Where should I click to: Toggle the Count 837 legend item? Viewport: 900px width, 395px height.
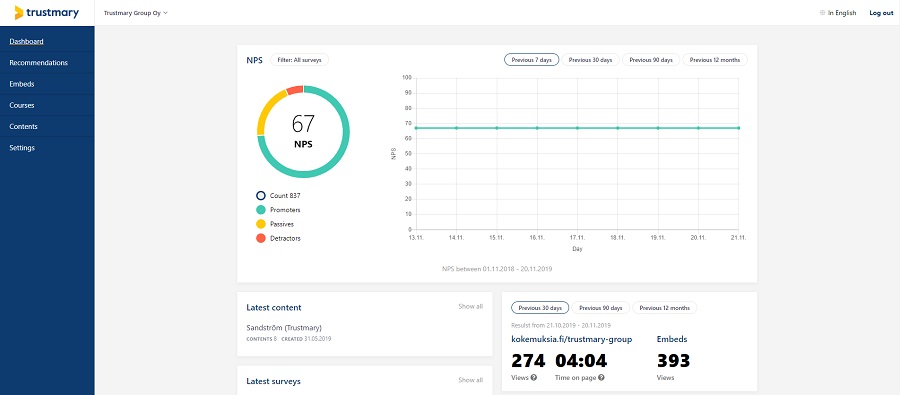click(278, 196)
